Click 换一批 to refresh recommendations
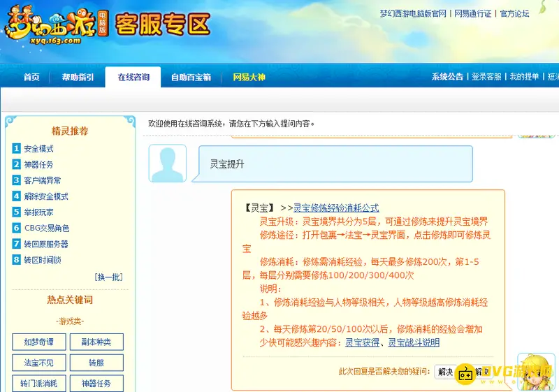 click(109, 277)
